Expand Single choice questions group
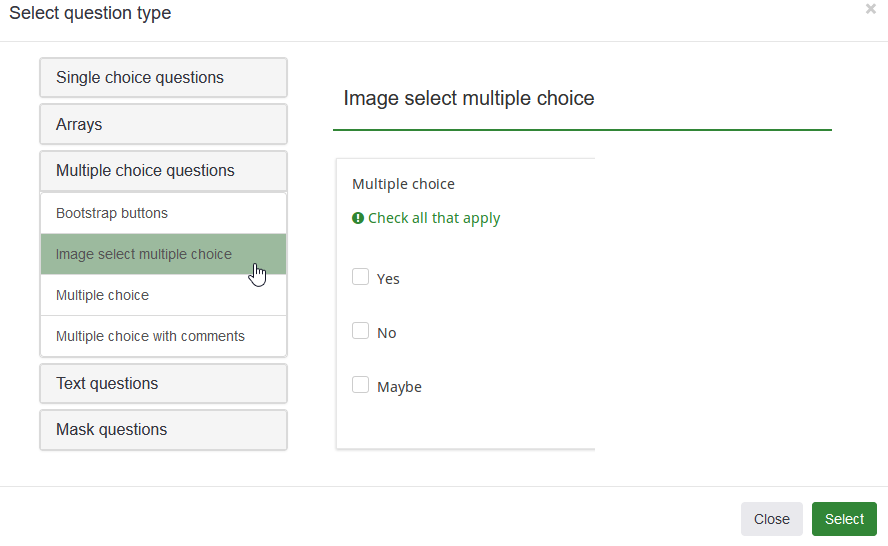888x546 pixels. [x=163, y=78]
